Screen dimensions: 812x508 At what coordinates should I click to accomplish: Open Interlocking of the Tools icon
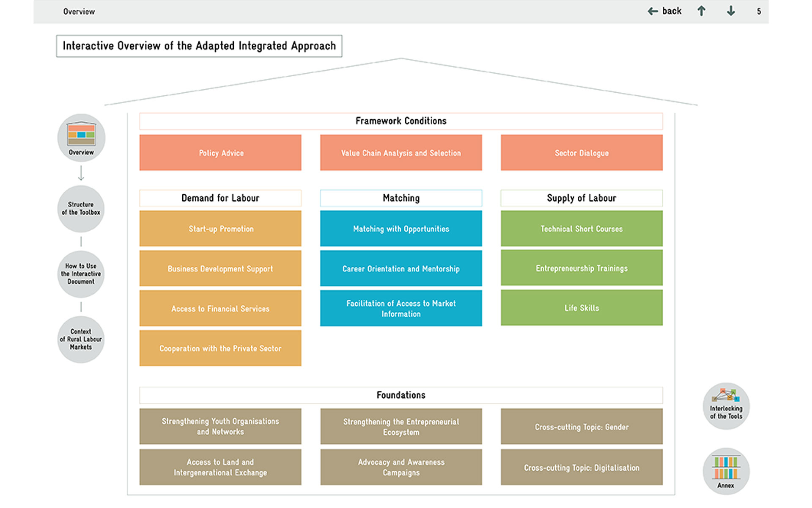pyautogui.click(x=726, y=406)
